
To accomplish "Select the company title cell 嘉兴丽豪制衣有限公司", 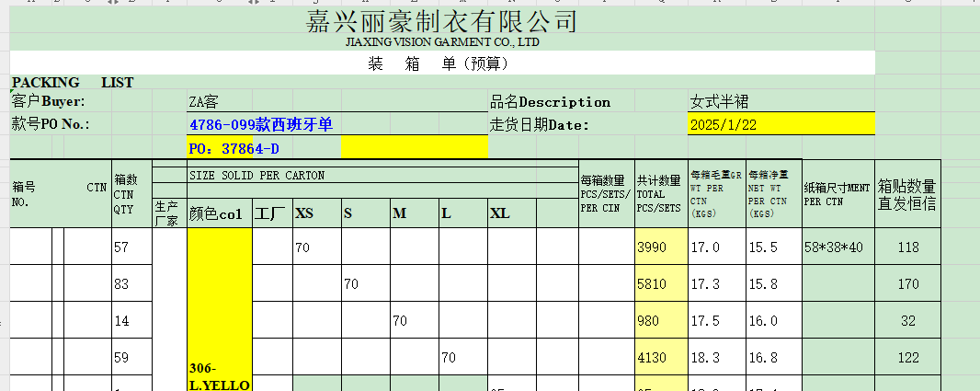I will click(x=441, y=21).
